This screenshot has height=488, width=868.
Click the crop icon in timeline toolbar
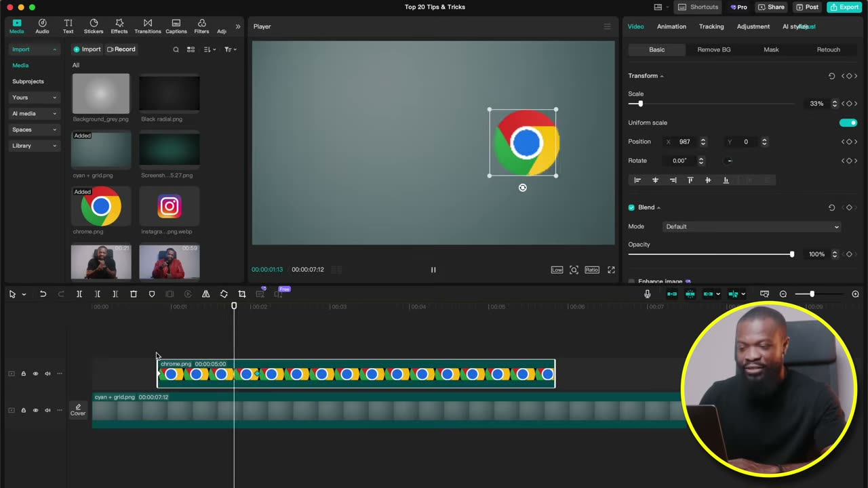click(x=242, y=294)
